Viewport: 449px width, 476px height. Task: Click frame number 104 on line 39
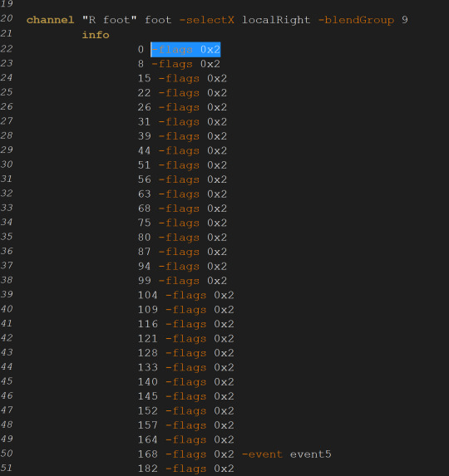tap(148, 295)
